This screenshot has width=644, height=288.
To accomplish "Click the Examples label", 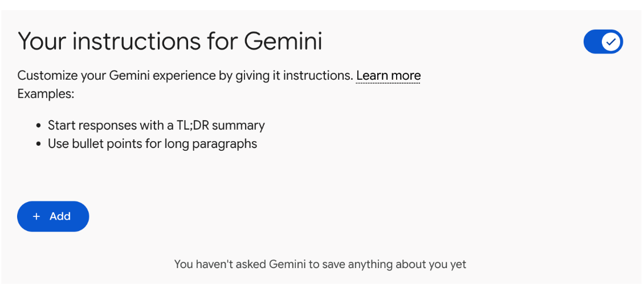I will (x=46, y=94).
